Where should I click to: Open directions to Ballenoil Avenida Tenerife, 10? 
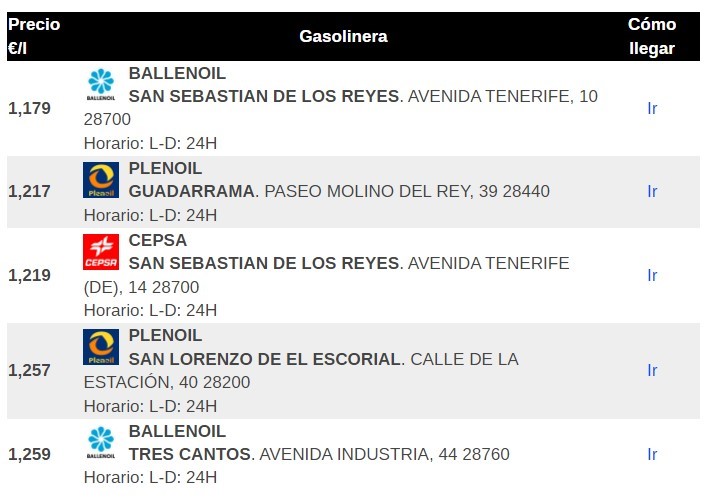[x=652, y=108]
